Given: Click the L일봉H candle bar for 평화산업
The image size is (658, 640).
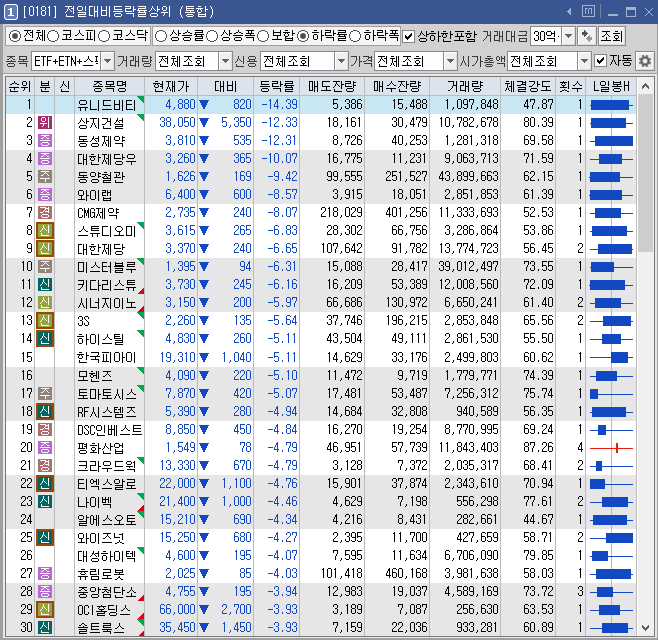Looking at the screenshot, I should pos(611,448).
